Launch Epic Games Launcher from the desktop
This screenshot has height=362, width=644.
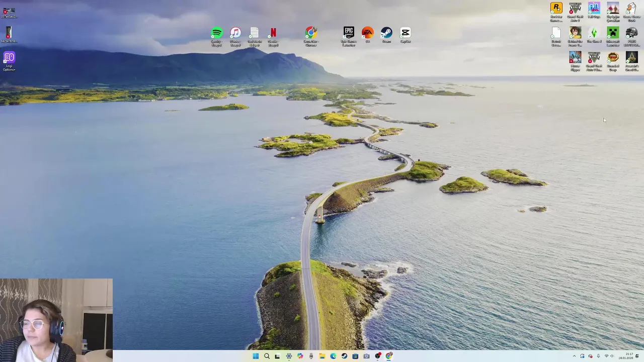coord(349,37)
